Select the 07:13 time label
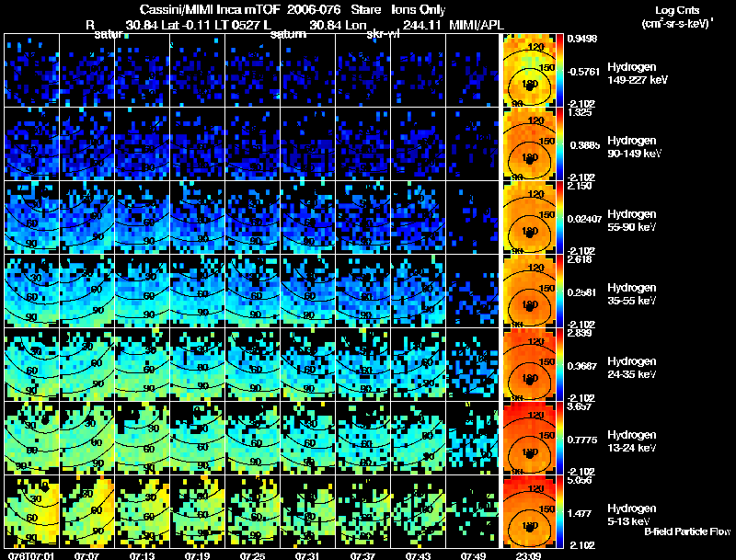Image resolution: width=736 pixels, height=560 pixels. coord(143,555)
